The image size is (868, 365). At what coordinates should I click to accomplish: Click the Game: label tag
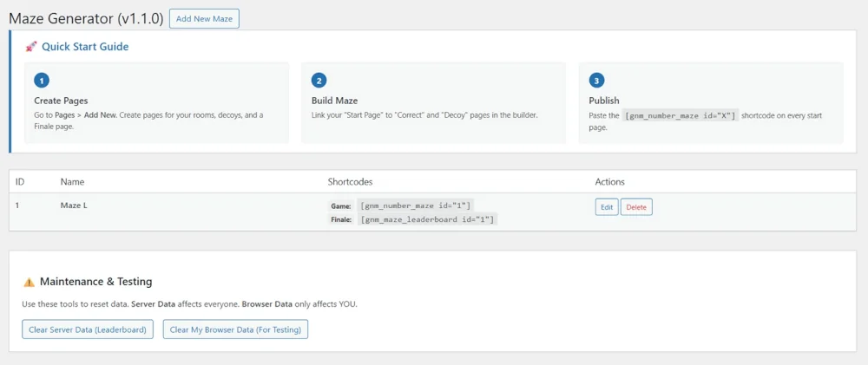tap(341, 206)
